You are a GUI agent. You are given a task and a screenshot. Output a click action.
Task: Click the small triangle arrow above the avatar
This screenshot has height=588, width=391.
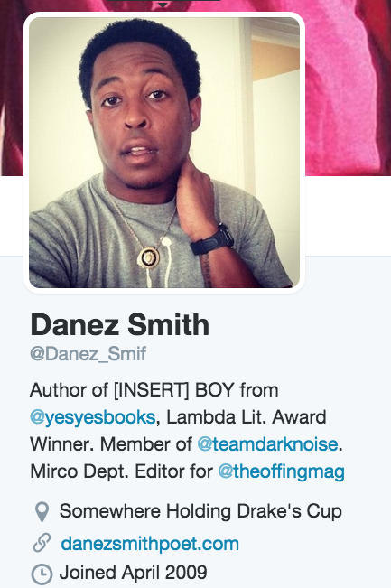pos(163,5)
